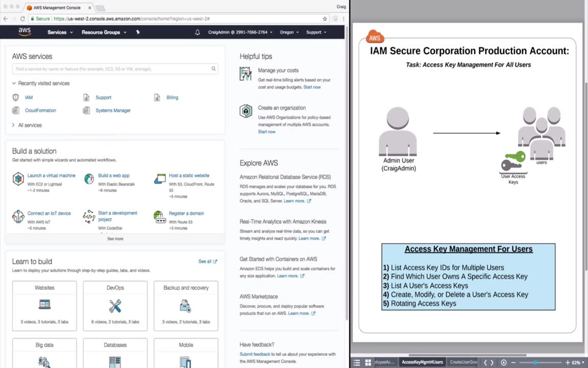Click the zoom out minus in diagram toolbar
Screen dimensions: 588x368
coord(514,362)
